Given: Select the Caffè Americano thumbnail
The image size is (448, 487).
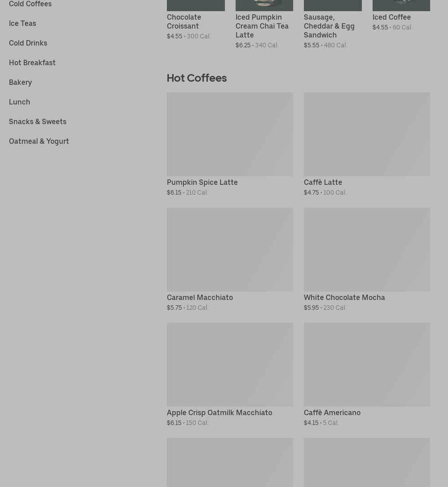Looking at the screenshot, I should coord(367,364).
